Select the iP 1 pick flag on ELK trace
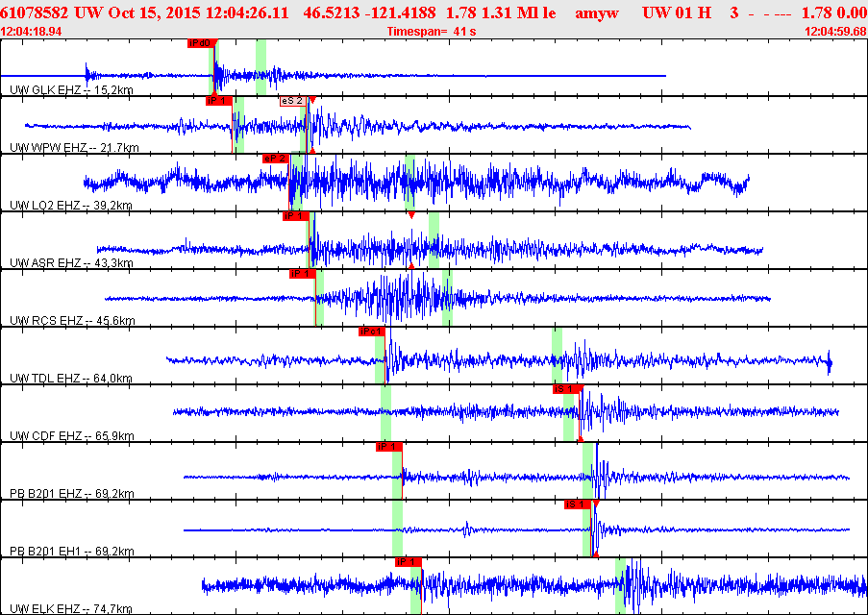Image resolution: width=868 pixels, height=615 pixels. [409, 562]
